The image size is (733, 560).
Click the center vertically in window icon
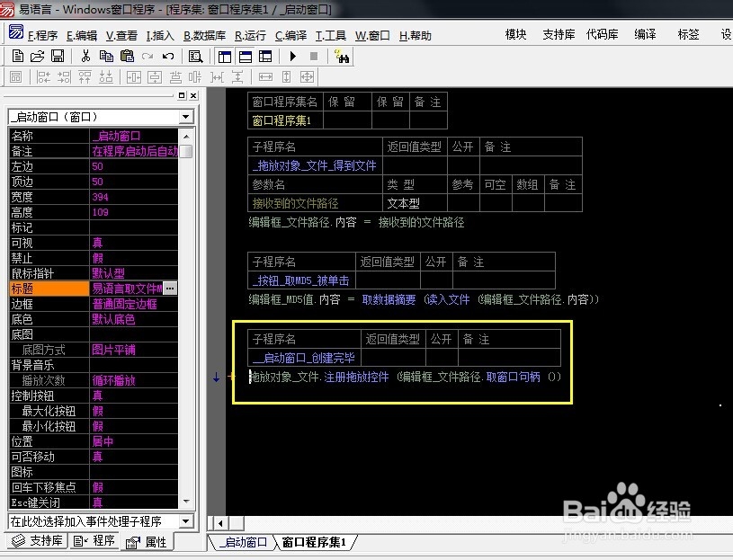coord(155,77)
